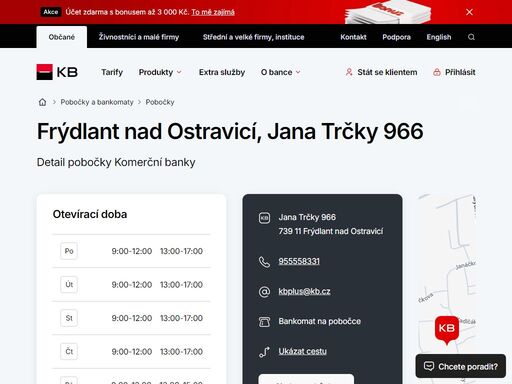Open Pobočky breadcrumb link
This screenshot has height=384, width=512.
(x=160, y=102)
